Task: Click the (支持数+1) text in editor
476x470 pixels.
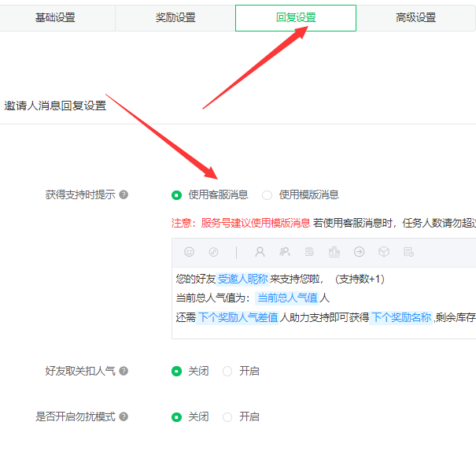Action: (360, 279)
